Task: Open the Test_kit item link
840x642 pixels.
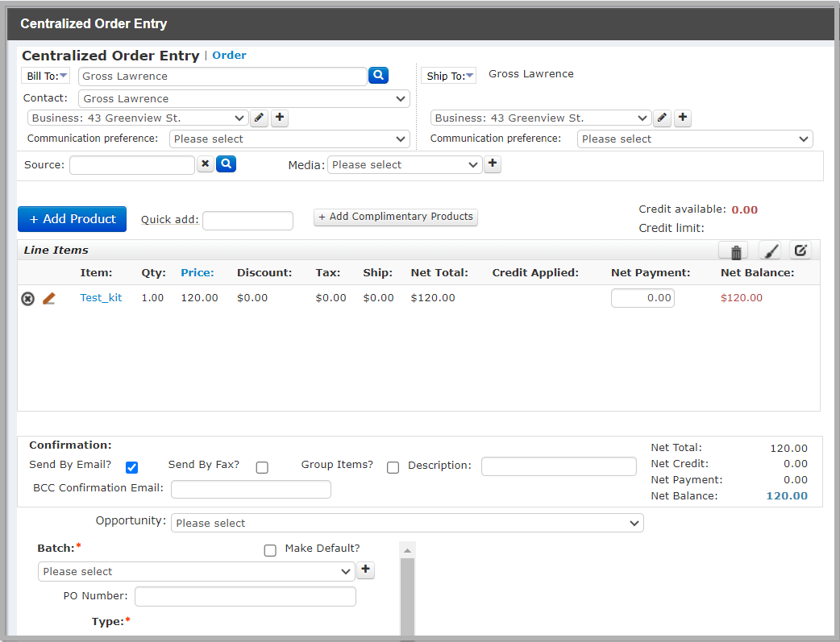Action: [102, 298]
